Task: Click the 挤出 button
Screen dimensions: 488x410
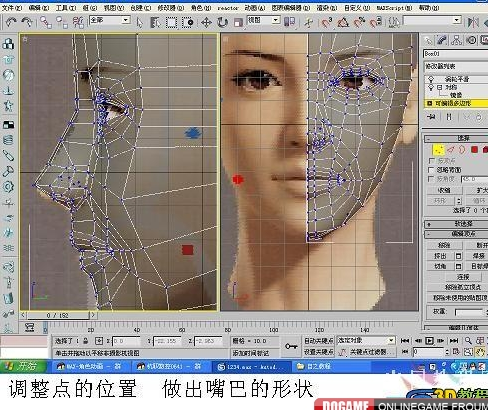Action: tap(440, 256)
